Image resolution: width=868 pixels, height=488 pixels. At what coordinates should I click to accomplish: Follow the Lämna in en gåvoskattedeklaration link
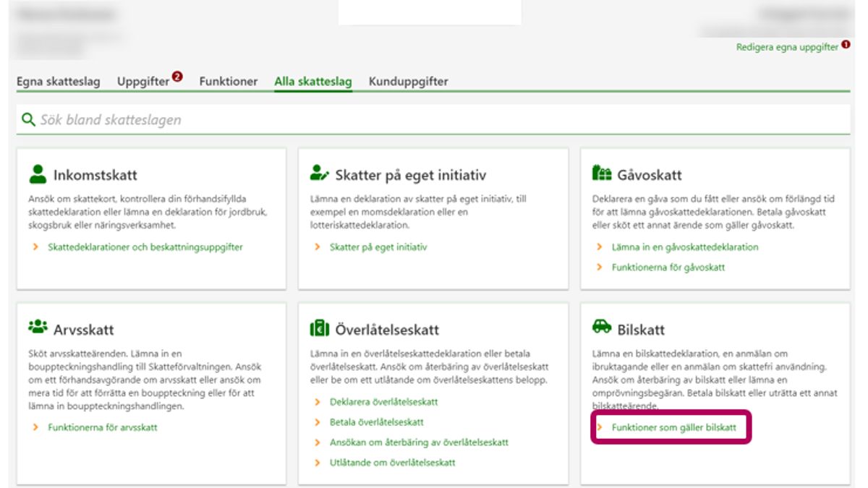click(x=685, y=247)
